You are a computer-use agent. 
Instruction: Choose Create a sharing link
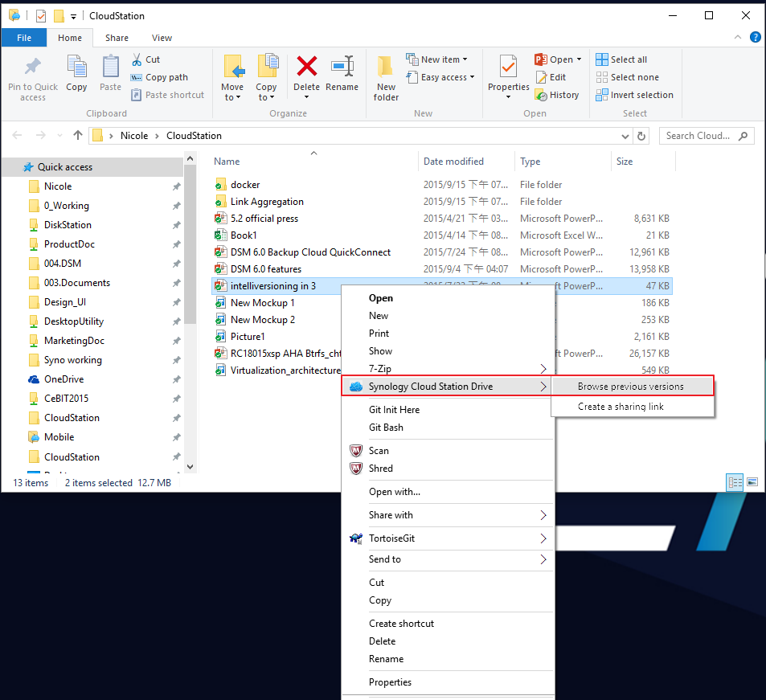[x=633, y=407]
